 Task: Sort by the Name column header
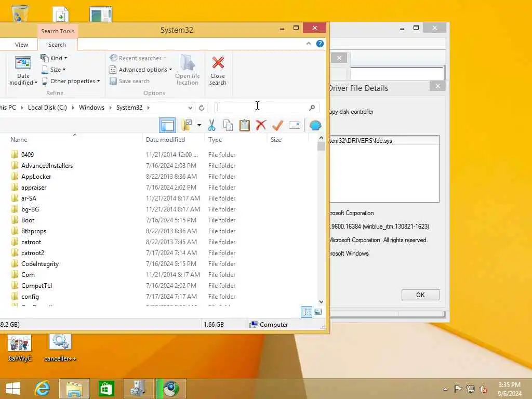point(19,139)
